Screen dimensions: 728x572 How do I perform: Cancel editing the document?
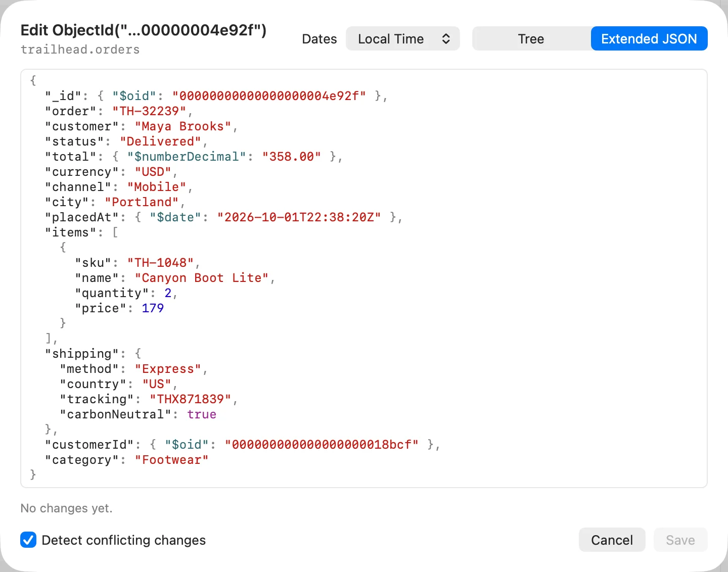612,540
